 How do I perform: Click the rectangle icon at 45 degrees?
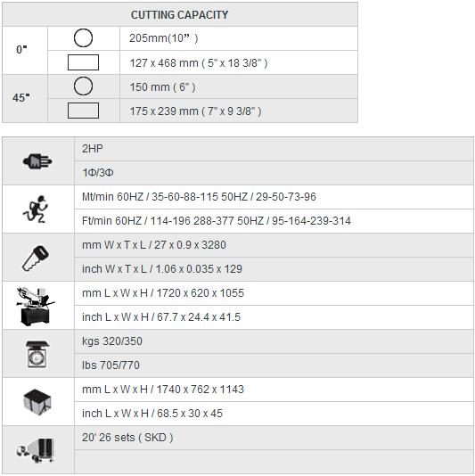[83, 111]
